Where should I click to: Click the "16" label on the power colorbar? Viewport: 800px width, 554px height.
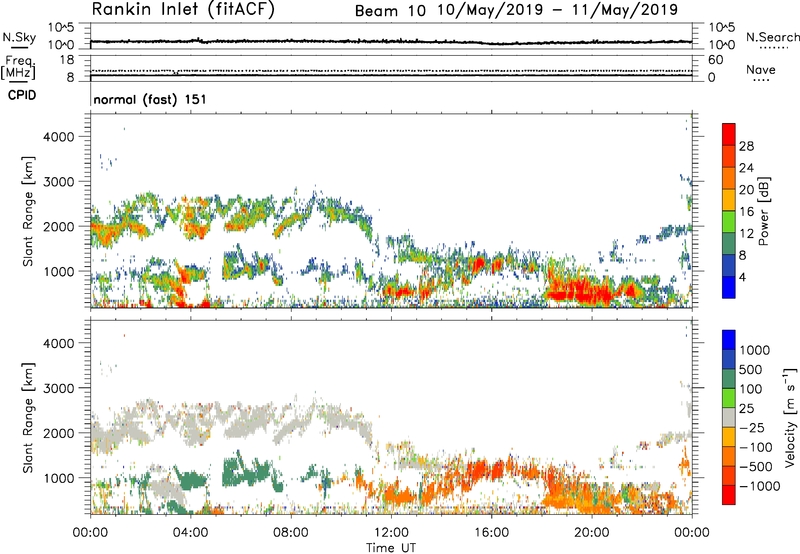[x=746, y=212]
